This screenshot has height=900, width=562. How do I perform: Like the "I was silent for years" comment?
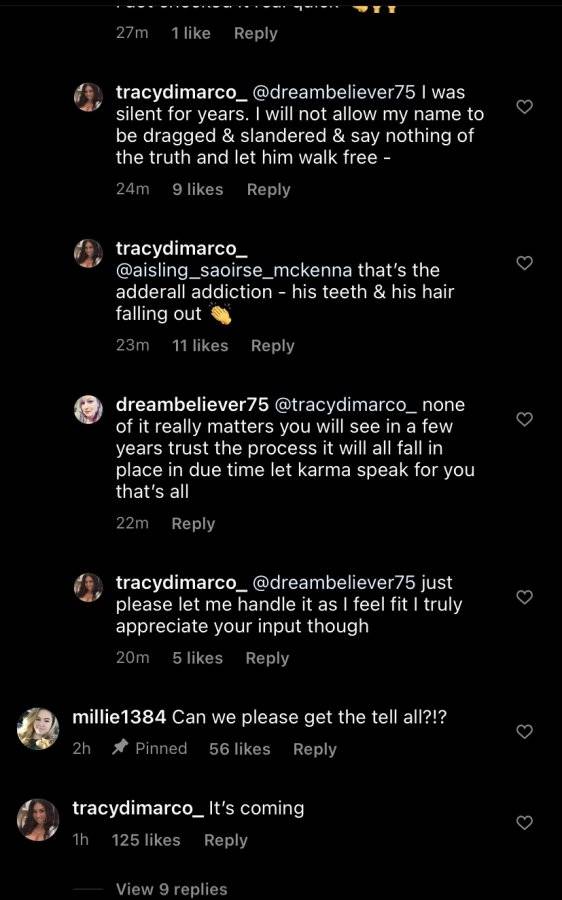pos(525,107)
